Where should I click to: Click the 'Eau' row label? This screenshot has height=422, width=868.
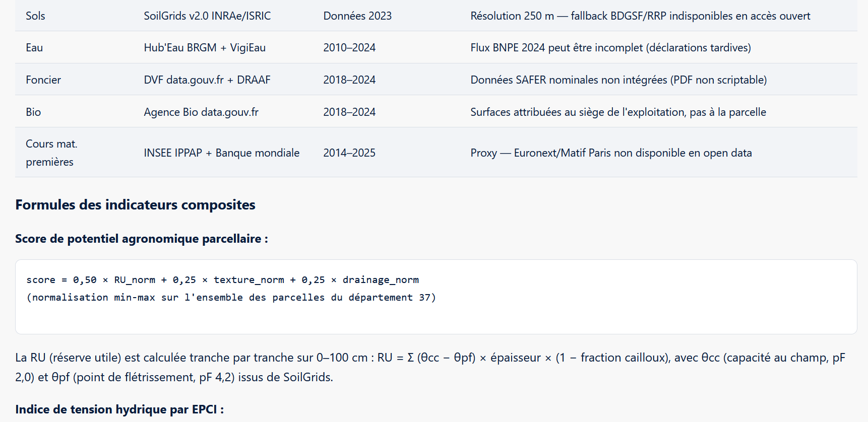(x=34, y=48)
